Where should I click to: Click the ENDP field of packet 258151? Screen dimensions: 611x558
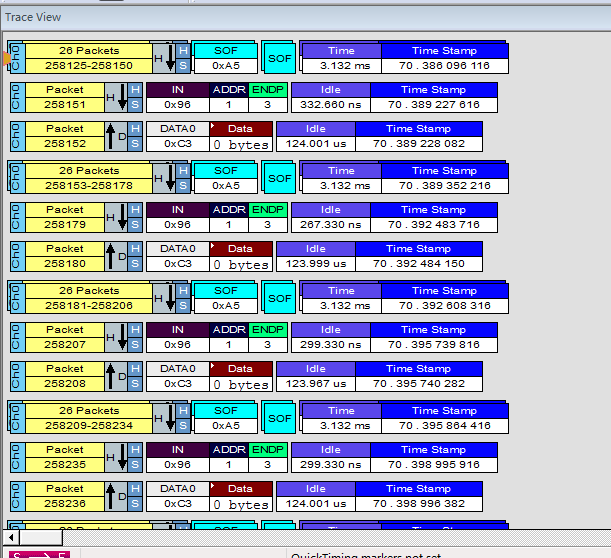coord(267,97)
